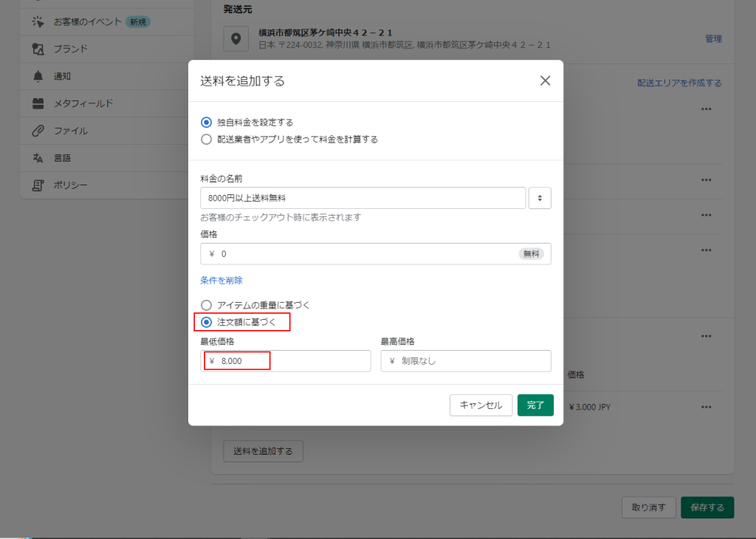Click the 最高価格 field with 制限なし placeholder
Screen dimensions: 756x539
[466, 361]
